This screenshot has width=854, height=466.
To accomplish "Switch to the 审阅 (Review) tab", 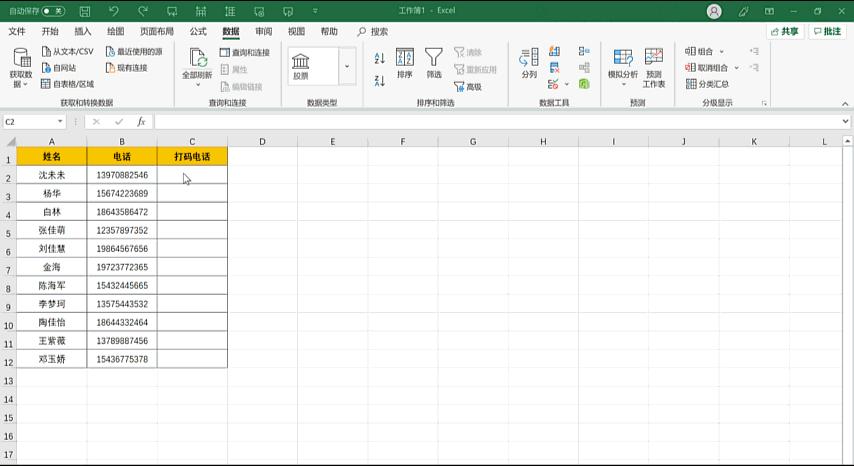I will click(x=264, y=32).
